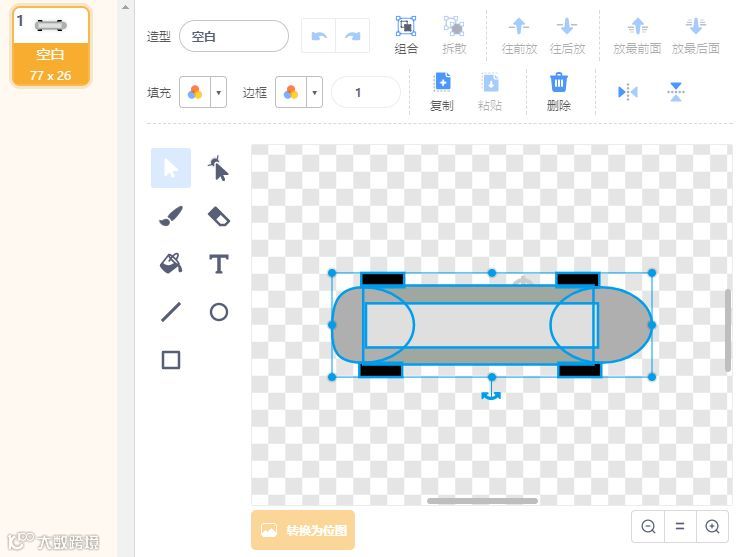The height and width of the screenshot is (557, 754).
Task: Open the 边框 outline color dropdown
Action: 314,92
